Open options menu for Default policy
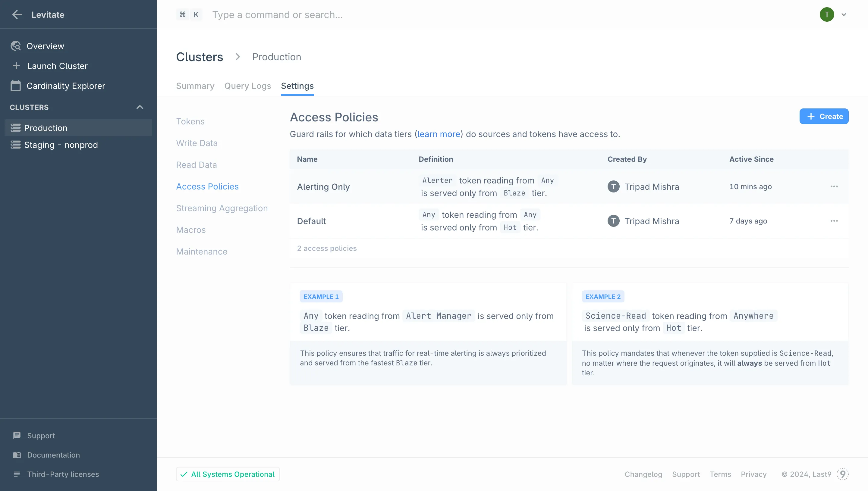868x491 pixels. pos(834,221)
